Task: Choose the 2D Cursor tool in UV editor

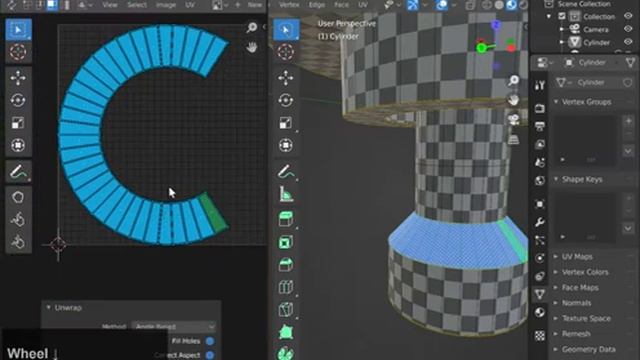Action: tap(18, 52)
